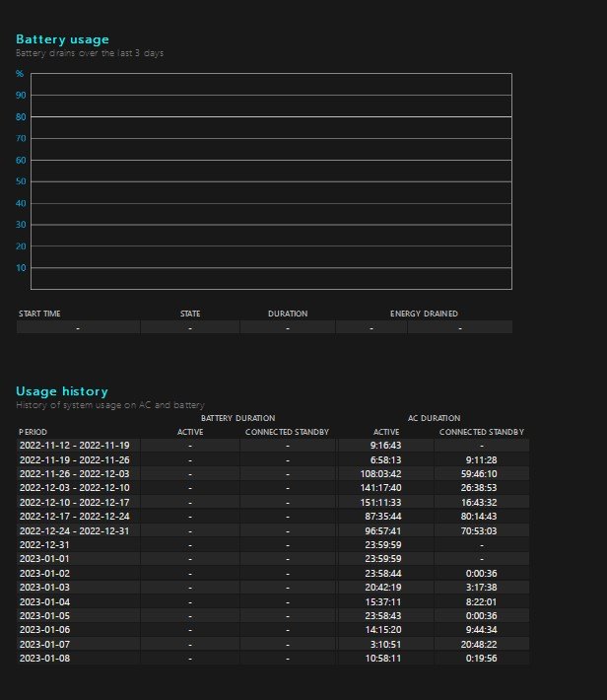Click AC active value 10:58:11

pos(383,659)
